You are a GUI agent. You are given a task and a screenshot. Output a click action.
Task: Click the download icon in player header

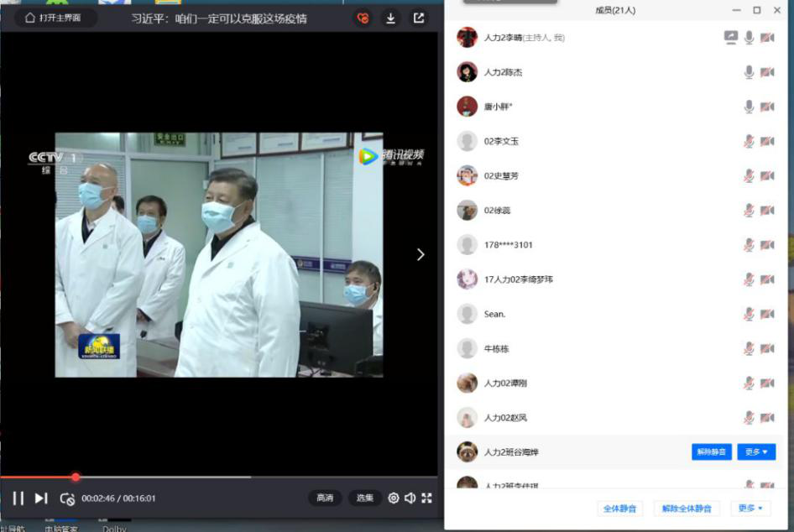[390, 18]
